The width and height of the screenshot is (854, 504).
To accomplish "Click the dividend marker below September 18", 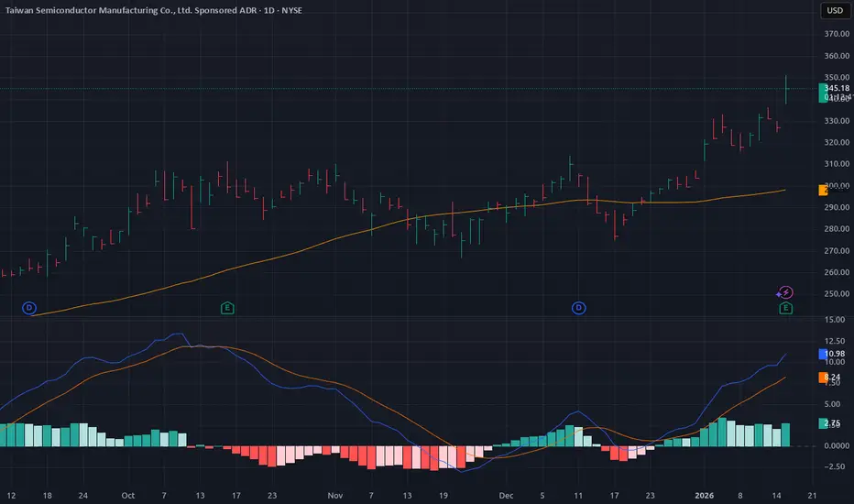I will click(29, 309).
